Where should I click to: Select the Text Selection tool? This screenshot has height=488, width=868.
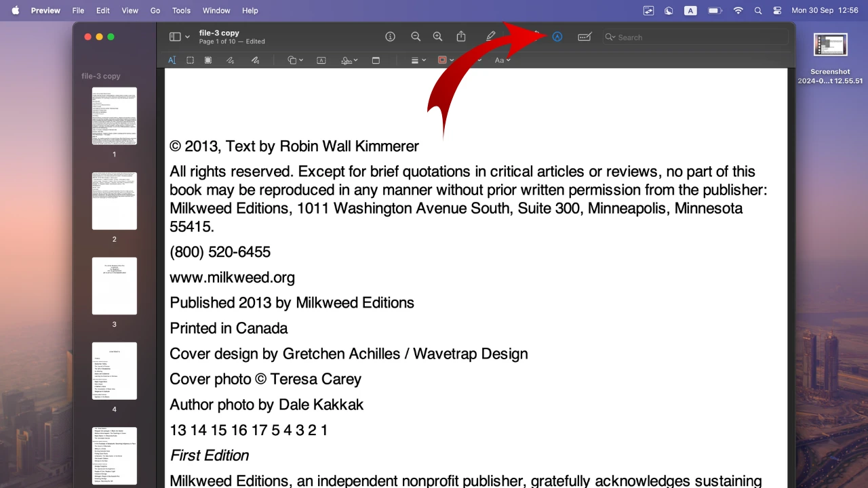(172, 60)
